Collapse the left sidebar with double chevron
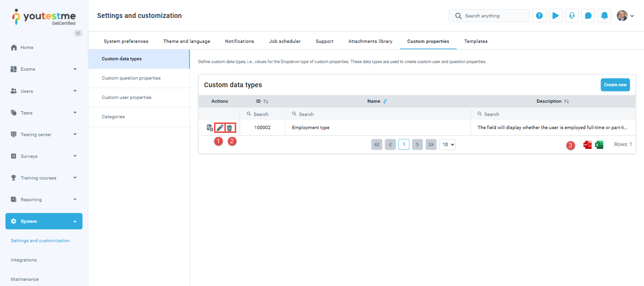644x286 pixels. (78, 33)
